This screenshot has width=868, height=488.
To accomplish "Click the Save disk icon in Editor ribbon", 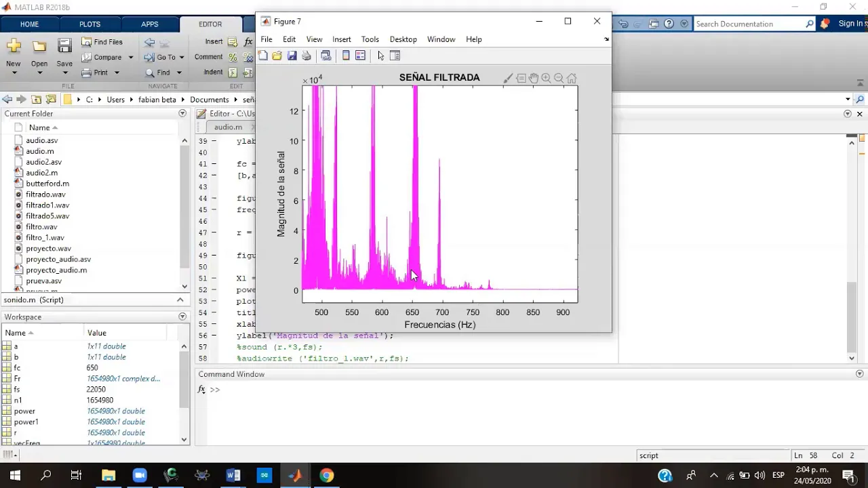I will 64,46.
